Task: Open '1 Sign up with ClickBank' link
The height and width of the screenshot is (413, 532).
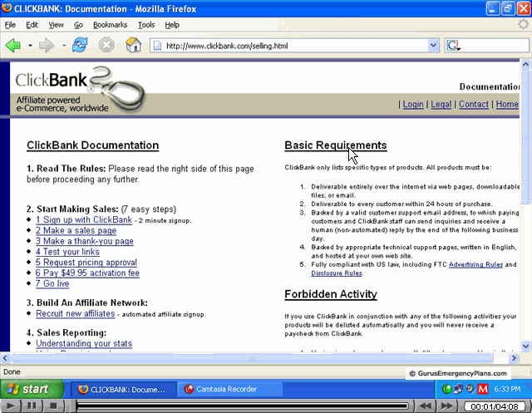Action: pyautogui.click(x=84, y=219)
